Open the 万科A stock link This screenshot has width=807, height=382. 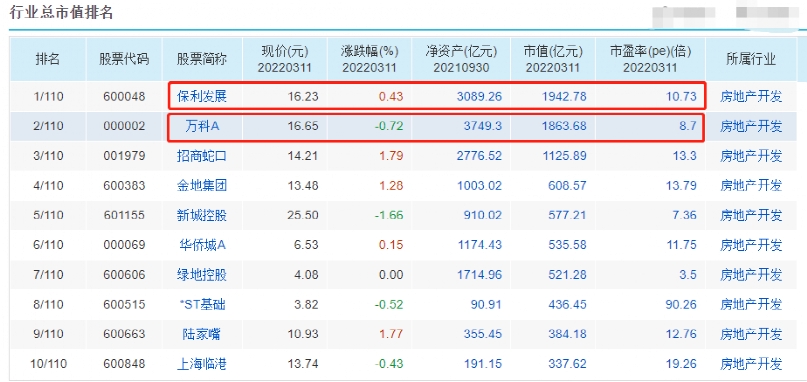202,126
